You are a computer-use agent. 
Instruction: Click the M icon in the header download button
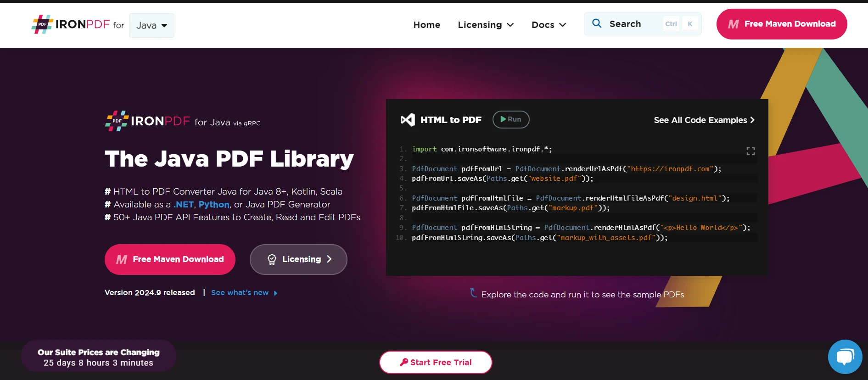coord(734,24)
